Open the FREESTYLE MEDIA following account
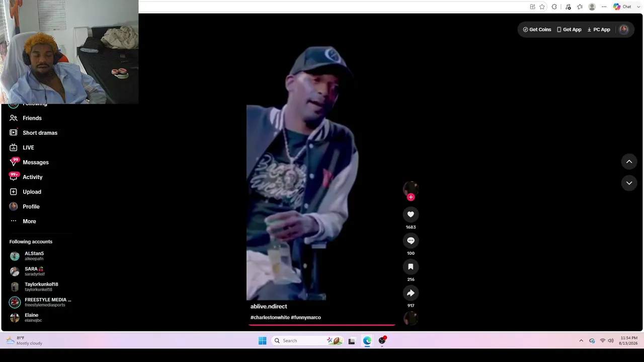Image resolution: width=644 pixels, height=362 pixels. point(40,302)
